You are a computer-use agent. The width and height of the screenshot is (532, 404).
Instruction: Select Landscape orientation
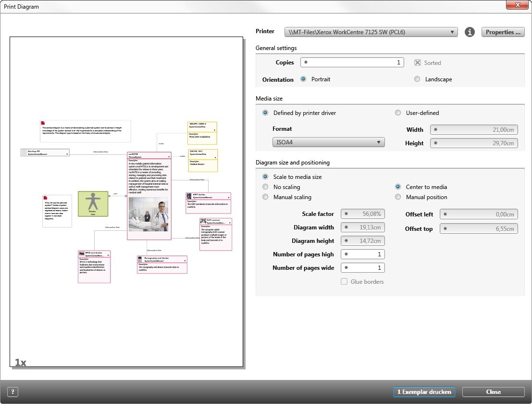point(417,79)
